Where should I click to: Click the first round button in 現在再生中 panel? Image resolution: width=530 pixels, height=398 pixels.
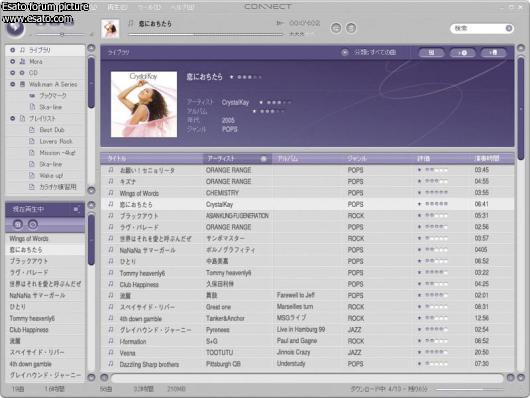point(18,224)
